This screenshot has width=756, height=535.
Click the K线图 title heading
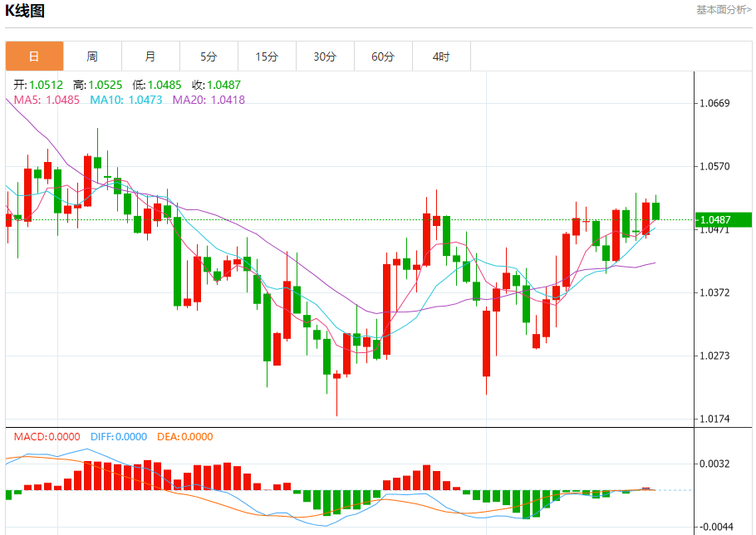click(x=26, y=12)
